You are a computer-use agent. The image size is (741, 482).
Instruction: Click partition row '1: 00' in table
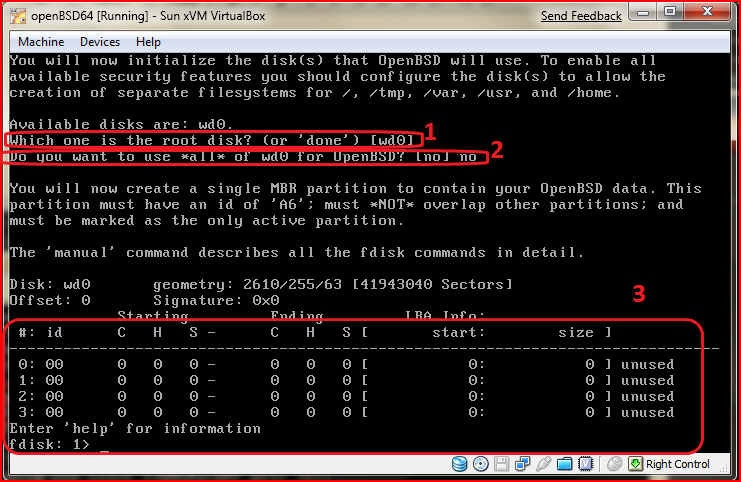(346, 380)
